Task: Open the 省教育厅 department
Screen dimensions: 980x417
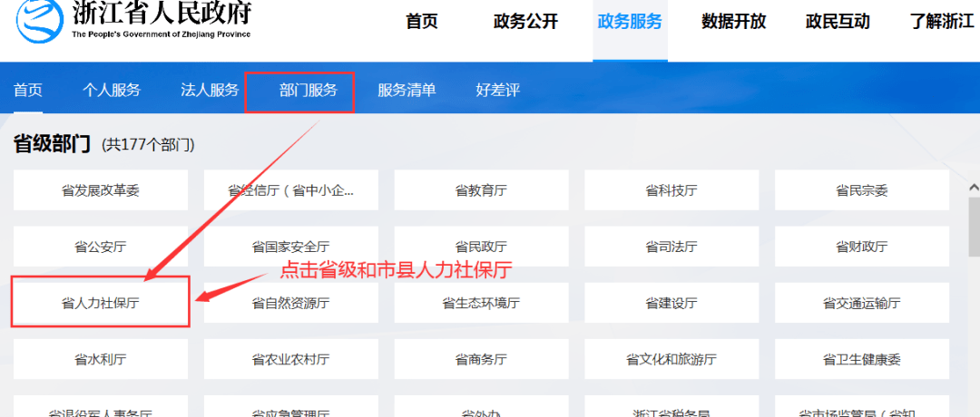Action: [481, 190]
